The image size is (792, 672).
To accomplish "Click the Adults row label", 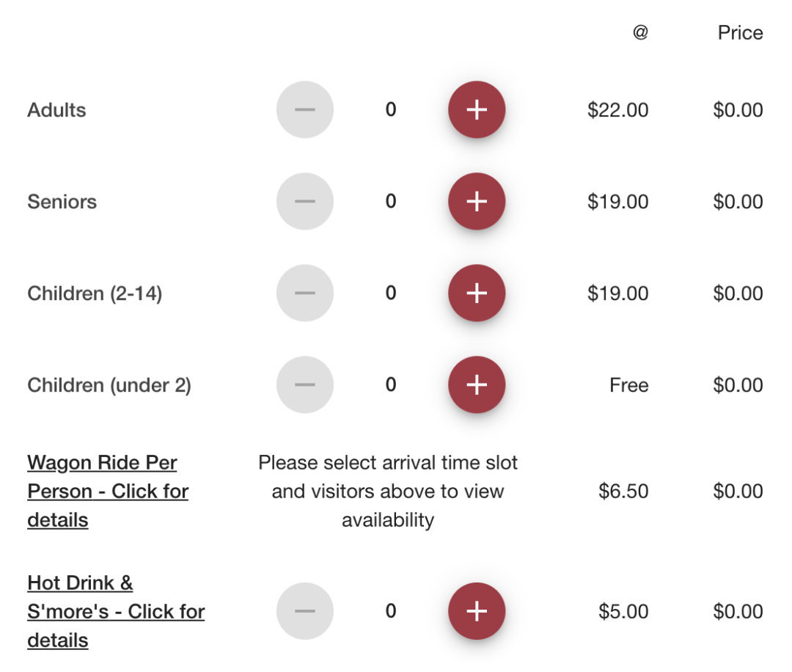I will (56, 110).
